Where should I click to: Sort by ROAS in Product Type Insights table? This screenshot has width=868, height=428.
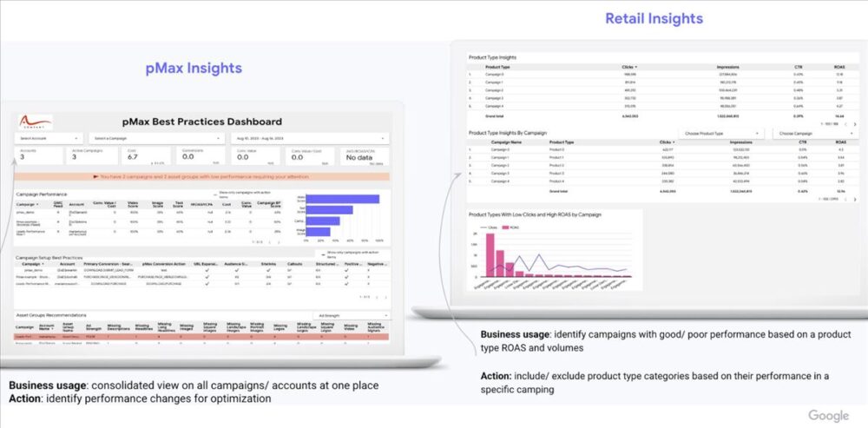(839, 67)
